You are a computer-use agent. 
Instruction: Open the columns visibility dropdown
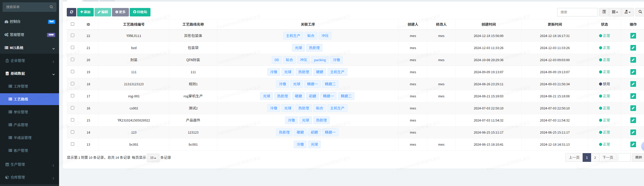(x=615, y=12)
